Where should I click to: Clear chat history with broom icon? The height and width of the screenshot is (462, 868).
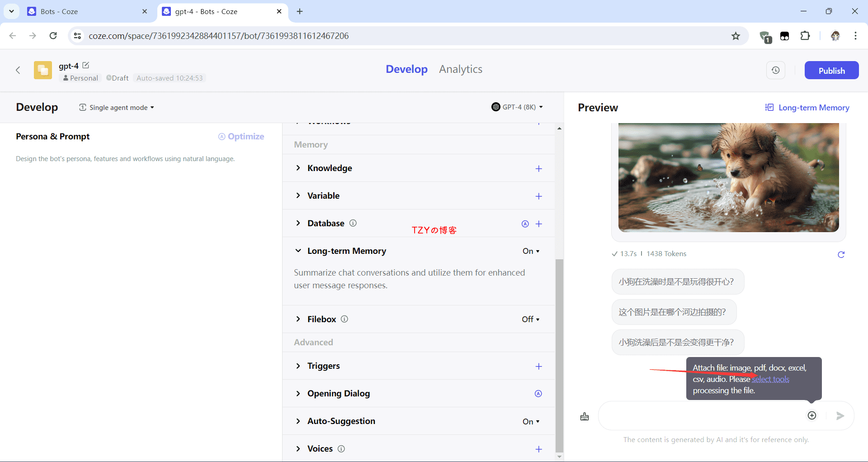pyautogui.click(x=585, y=416)
